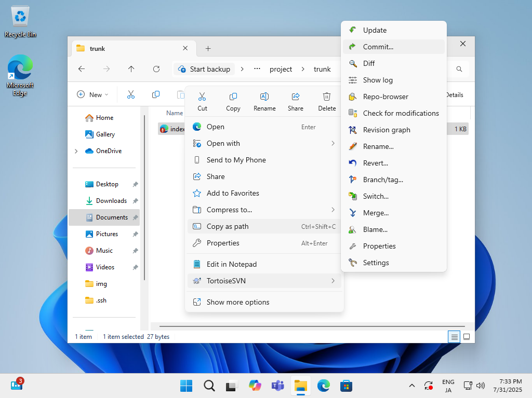
Task: Select Desktop in the sidebar
Action: 104,184
